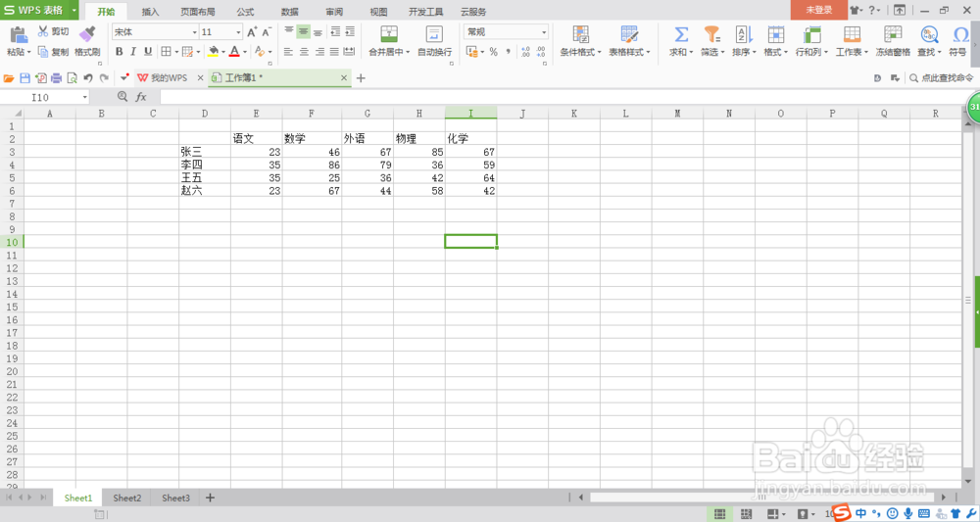Click the 点此查找命令 search box
This screenshot has height=522, width=980.
942,78
